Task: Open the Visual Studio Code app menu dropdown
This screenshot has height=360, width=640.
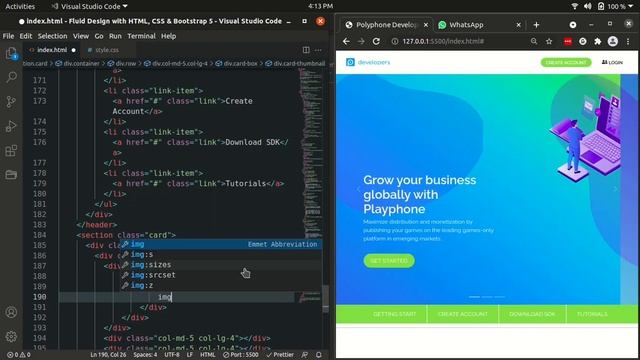Action: tap(89, 6)
